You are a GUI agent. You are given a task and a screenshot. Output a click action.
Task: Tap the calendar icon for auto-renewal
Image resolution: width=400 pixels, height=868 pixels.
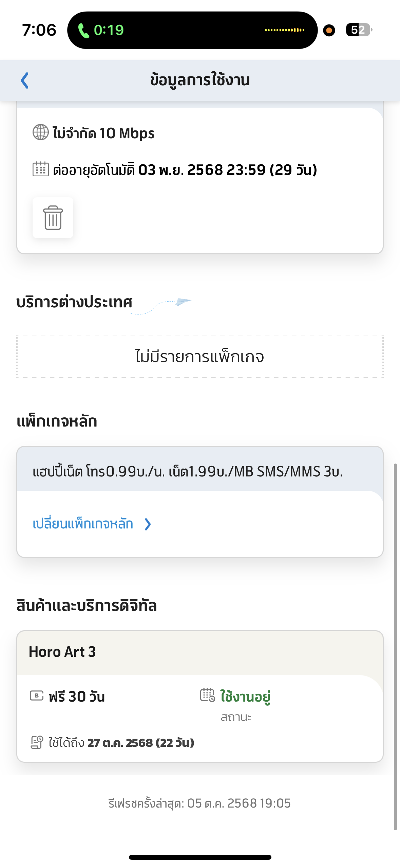click(41, 169)
